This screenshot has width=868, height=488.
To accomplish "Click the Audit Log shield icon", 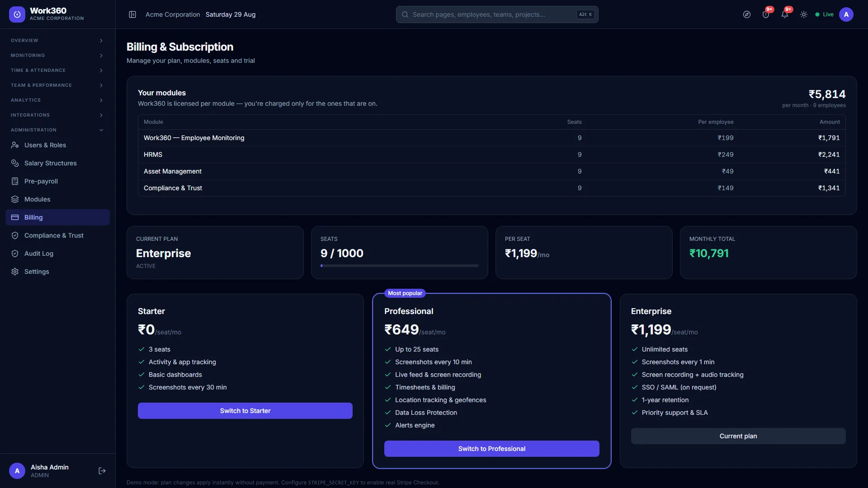I will point(15,253).
